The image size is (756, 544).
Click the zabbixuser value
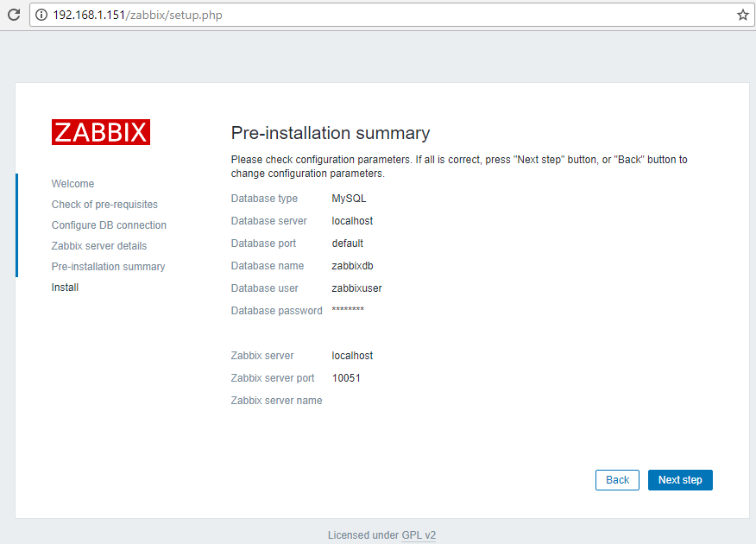click(356, 288)
